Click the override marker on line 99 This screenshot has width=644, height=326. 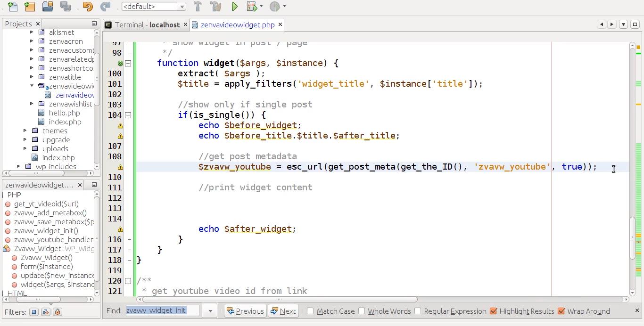pos(120,63)
